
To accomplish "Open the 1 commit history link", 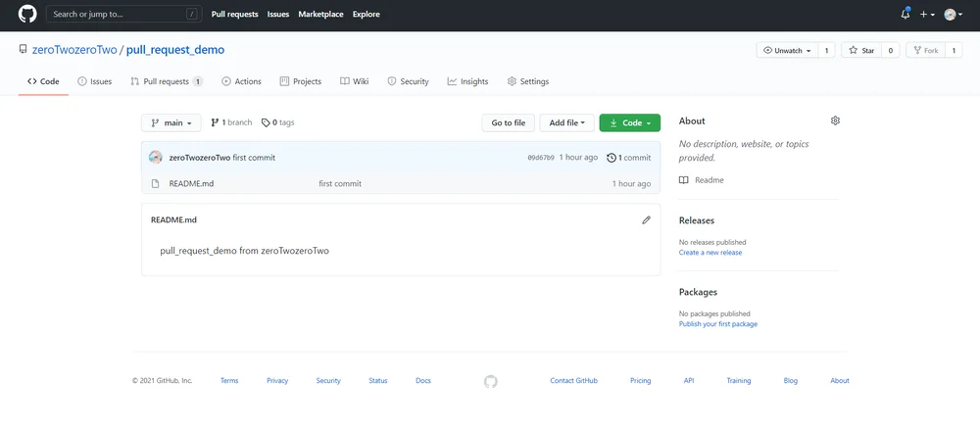I will point(629,158).
